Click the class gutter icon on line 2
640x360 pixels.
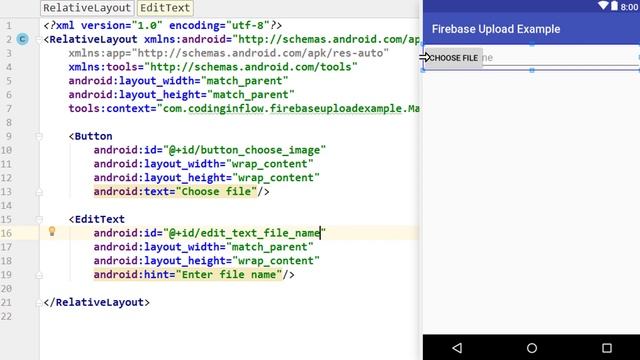(22, 39)
